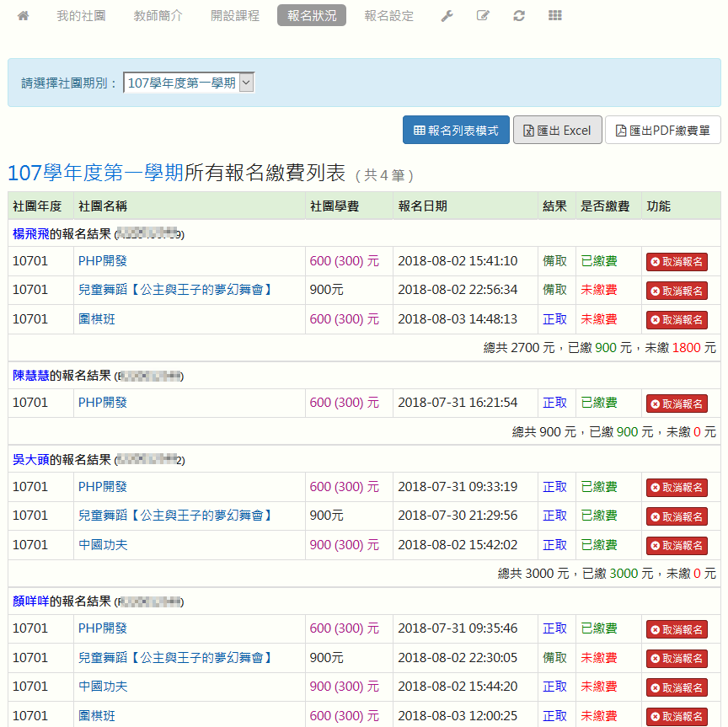Toggle 顏咩咩's PHP開發 已繳費 payment status
This screenshot has width=728, height=727.
pyautogui.click(x=598, y=628)
